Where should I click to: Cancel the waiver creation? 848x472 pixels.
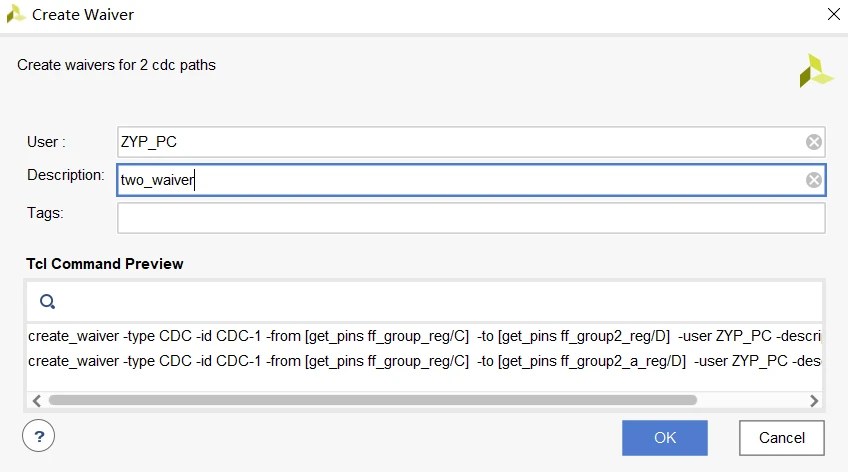pos(781,437)
